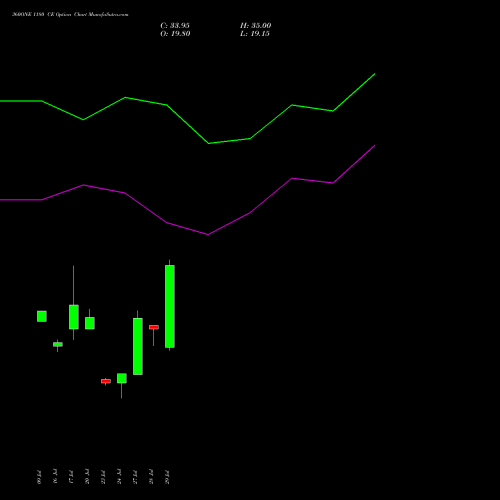Viewport: 500px width, 500px height.
Task: Click the close value C: 33.95
Action: 175,26
